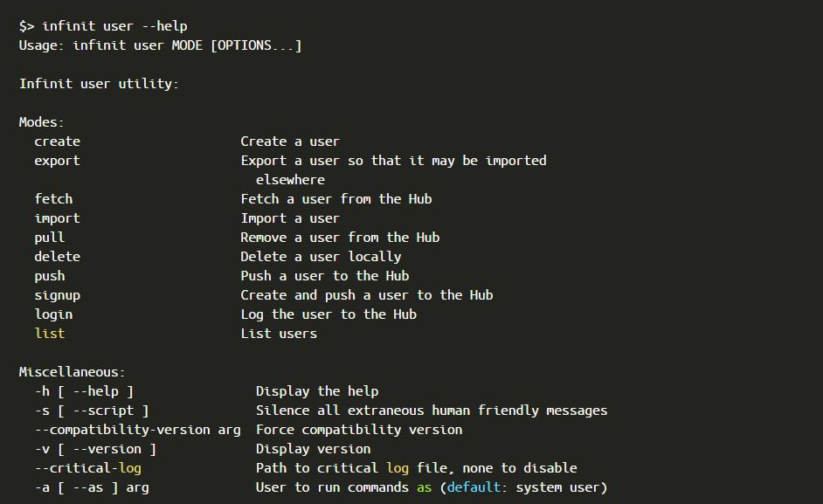Click the 'login' mode name
Screen dimensions: 823x504
click(x=53, y=314)
